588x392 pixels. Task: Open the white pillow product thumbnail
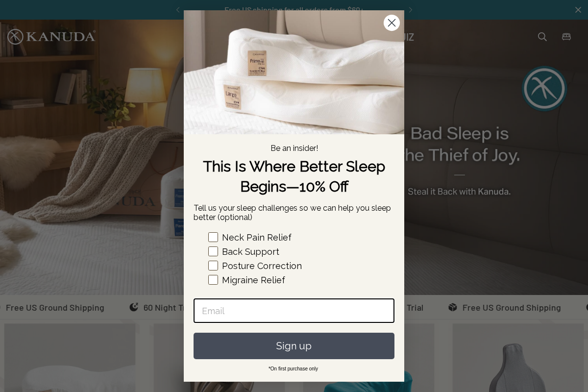pyautogui.click(x=70, y=358)
